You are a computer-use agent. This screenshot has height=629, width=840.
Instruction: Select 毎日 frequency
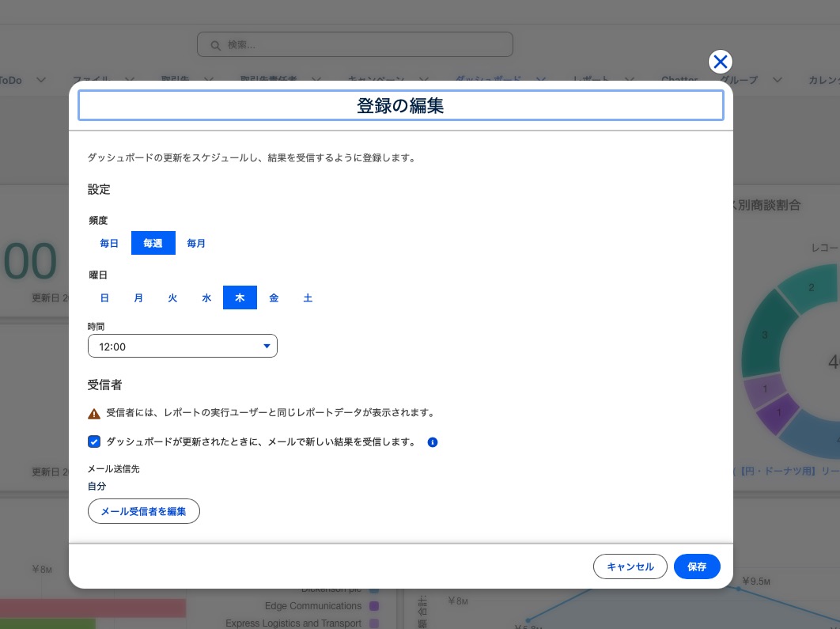pyautogui.click(x=109, y=243)
